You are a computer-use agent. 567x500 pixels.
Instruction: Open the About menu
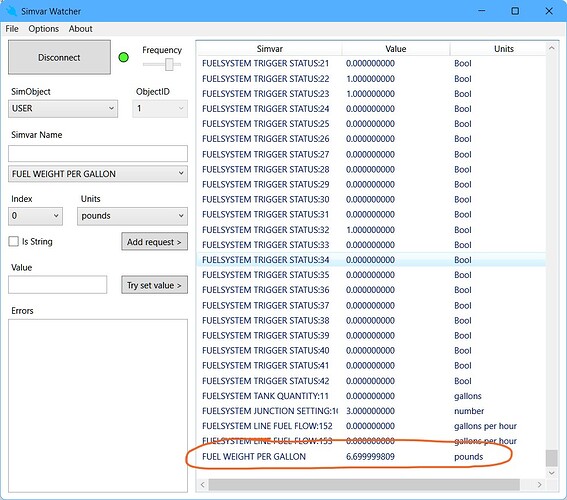coord(81,29)
